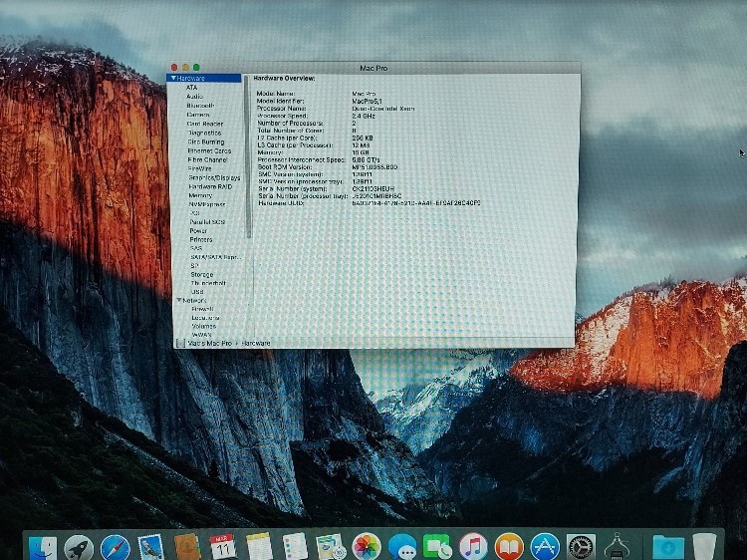Collapse the Network section triangle
This screenshot has height=560, width=747.
[179, 300]
